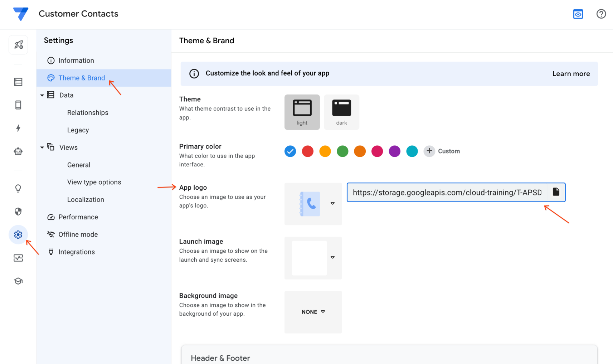Viewport: 613px width, 364px height.
Task: Collapse the Data section in Settings
Action: click(42, 95)
